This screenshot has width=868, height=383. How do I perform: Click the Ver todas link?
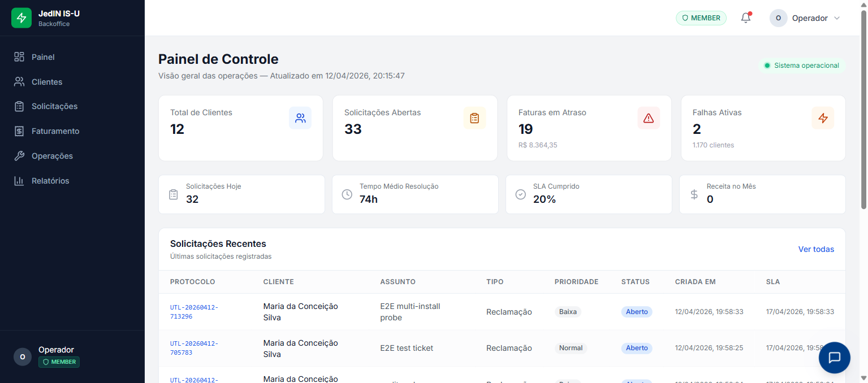(x=815, y=249)
